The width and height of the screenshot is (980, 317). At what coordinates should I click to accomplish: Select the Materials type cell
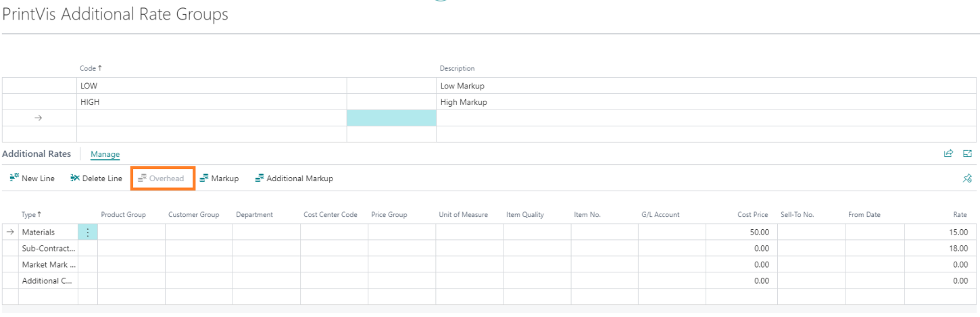point(49,232)
